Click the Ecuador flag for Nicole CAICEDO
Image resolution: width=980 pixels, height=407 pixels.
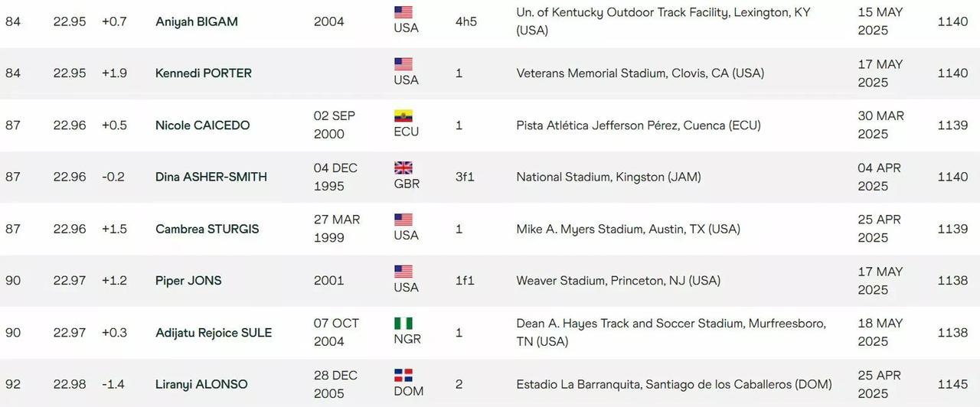(x=403, y=116)
